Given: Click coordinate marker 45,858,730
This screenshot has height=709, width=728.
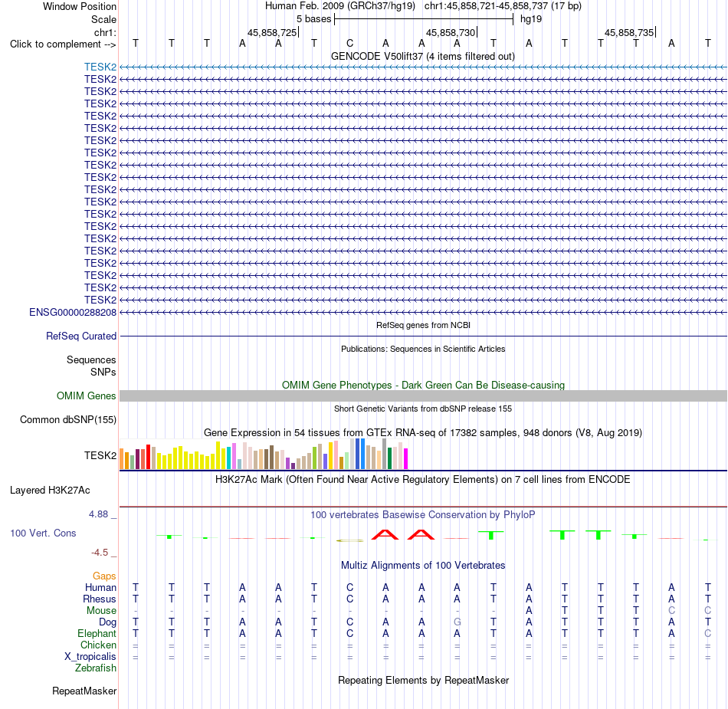Looking at the screenshot, I should (451, 32).
